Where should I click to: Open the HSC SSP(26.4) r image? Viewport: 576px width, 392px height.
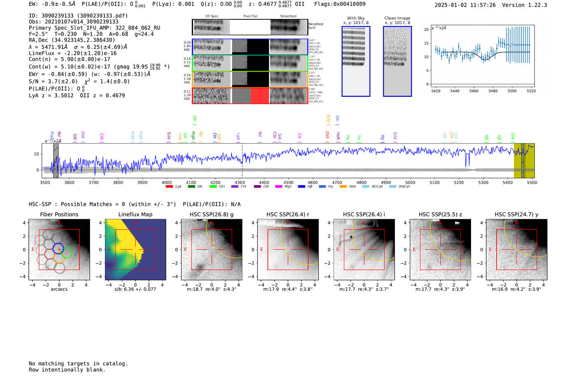pyautogui.click(x=288, y=250)
